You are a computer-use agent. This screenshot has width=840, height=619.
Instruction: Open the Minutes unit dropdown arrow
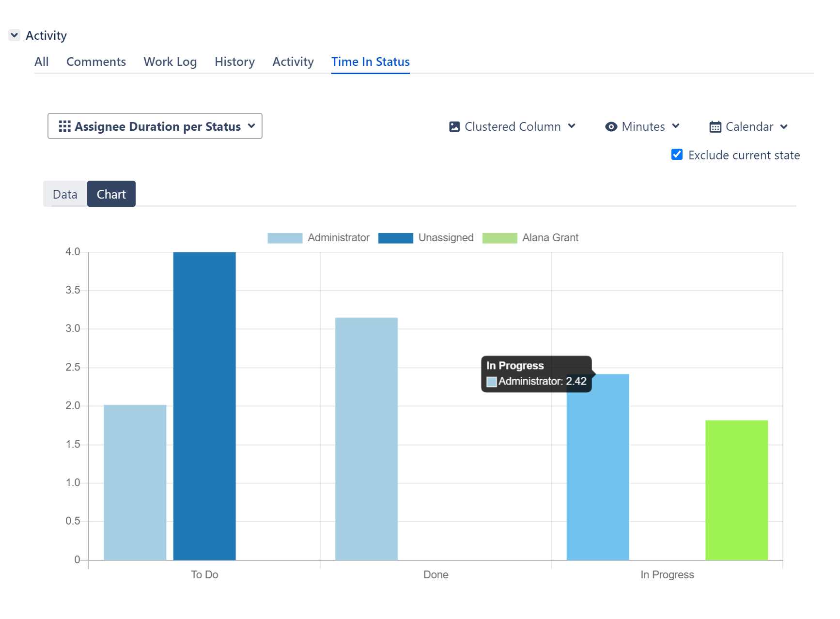[x=676, y=126]
